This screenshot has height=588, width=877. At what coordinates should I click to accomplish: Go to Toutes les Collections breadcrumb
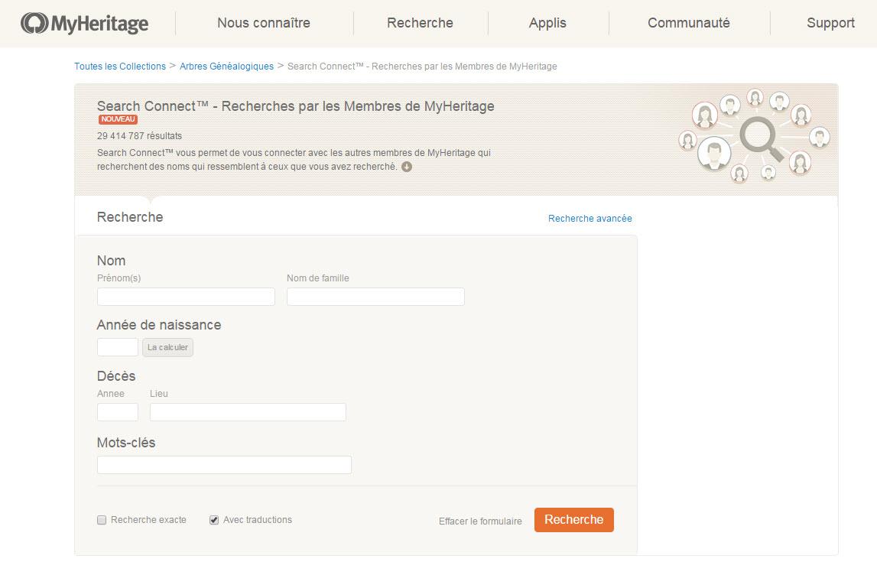[120, 66]
